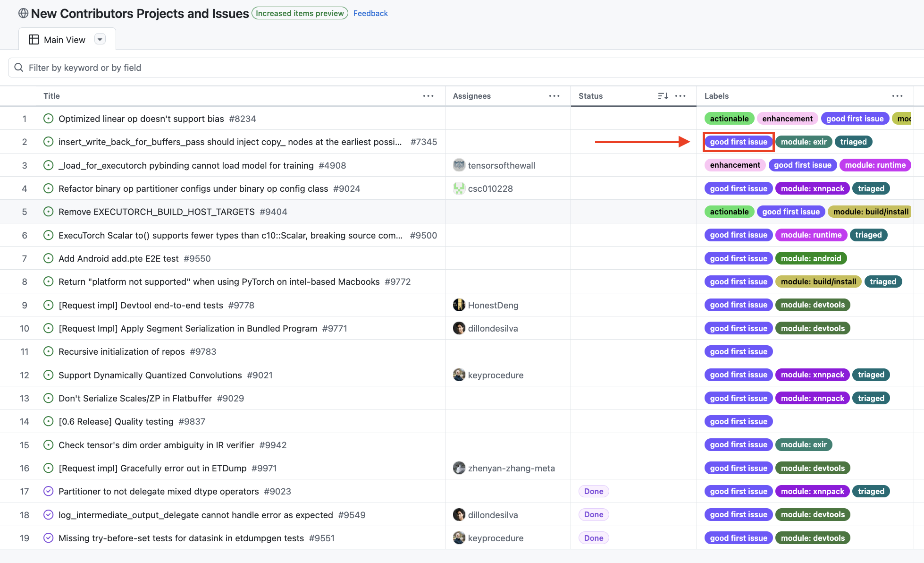Click closed issue icon for Partitioner row #9023
924x563 pixels.
pyautogui.click(x=48, y=491)
